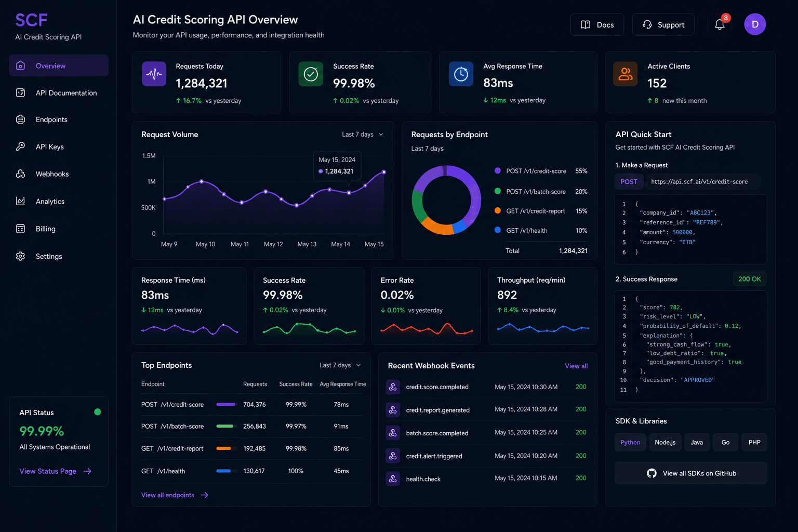
Task: Click the Settings gear icon
Action: coord(21,256)
